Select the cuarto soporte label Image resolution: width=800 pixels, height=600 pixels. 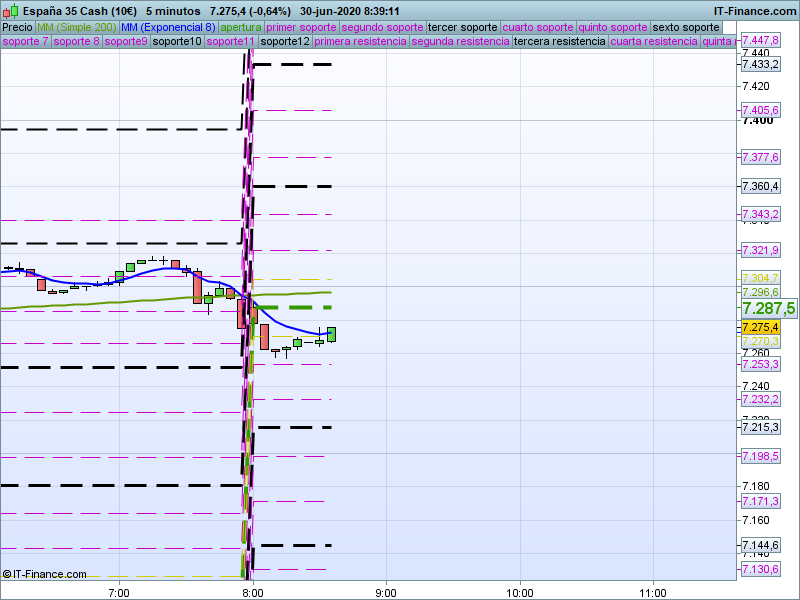click(538, 28)
